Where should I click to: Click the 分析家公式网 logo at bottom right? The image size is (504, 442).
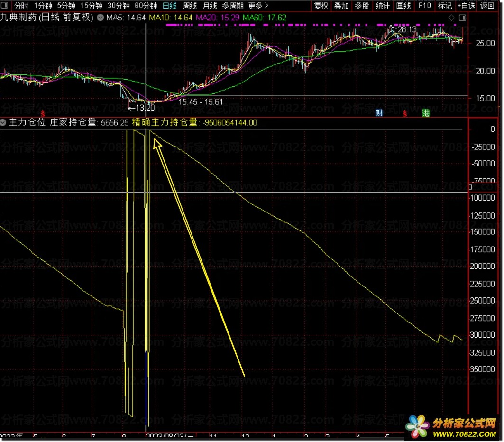(x=450, y=427)
